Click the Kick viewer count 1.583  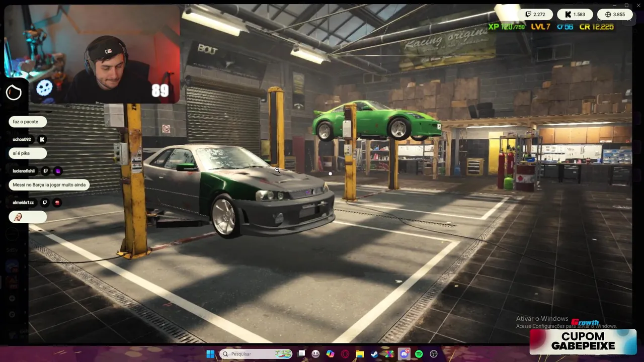(x=576, y=15)
